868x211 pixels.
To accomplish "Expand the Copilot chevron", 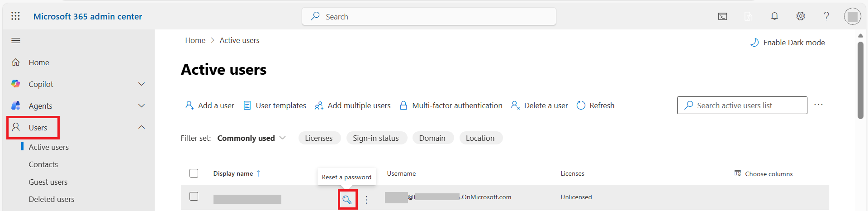I will coord(142,84).
